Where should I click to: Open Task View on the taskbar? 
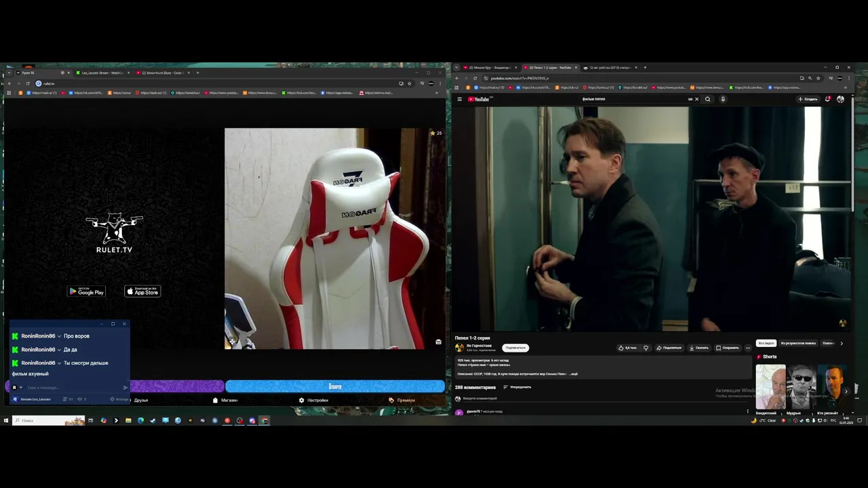click(90, 420)
